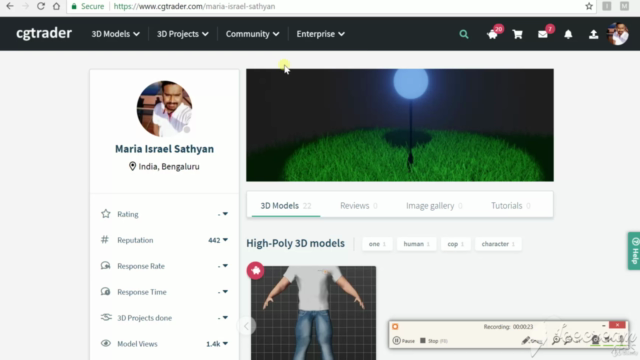
Task: Reload the page with refresh icon
Action: pos(41,6)
